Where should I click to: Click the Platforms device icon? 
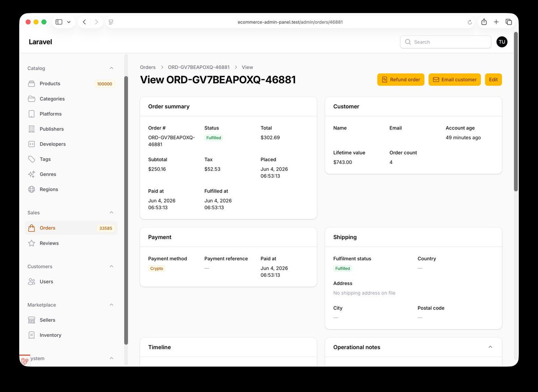pyautogui.click(x=31, y=114)
